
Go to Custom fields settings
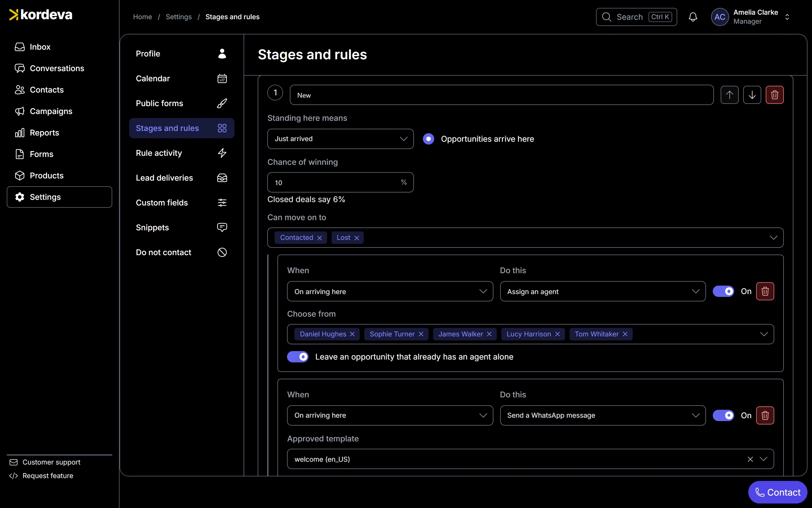click(x=182, y=203)
